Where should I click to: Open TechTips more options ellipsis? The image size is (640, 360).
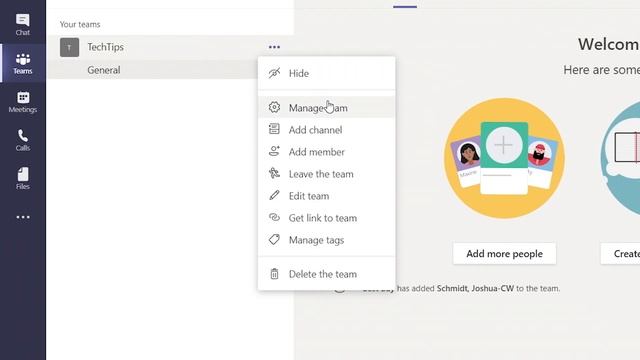tap(274, 47)
